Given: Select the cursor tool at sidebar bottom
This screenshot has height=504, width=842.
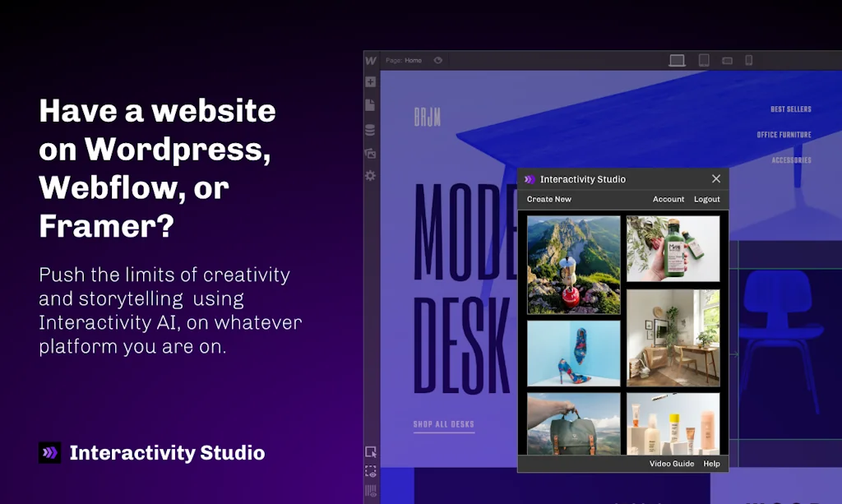Looking at the screenshot, I should click(x=371, y=453).
